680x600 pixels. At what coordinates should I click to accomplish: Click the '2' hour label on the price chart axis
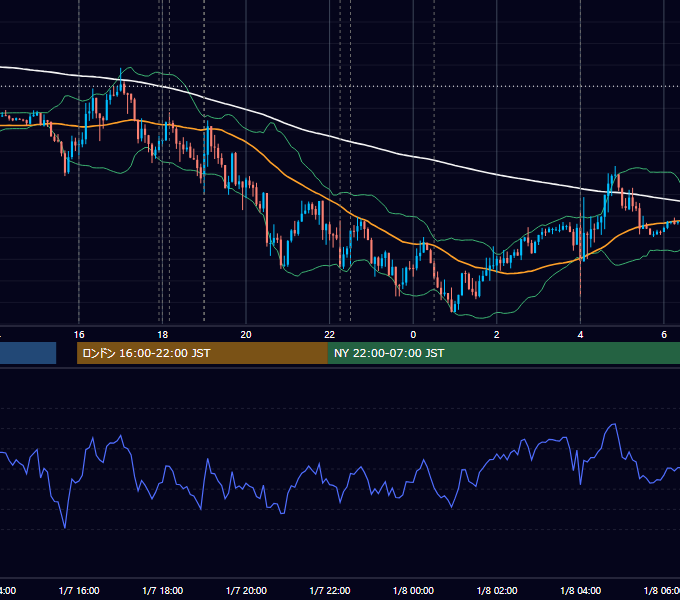click(x=497, y=334)
